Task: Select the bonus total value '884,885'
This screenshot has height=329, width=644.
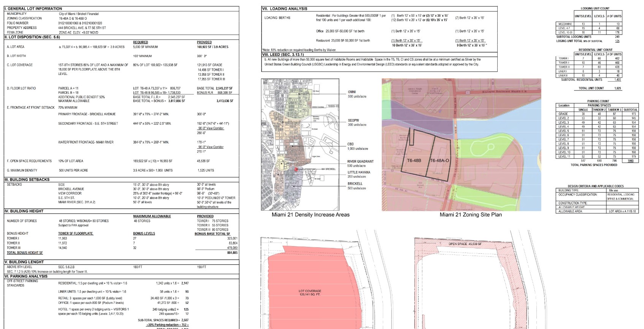Action: coord(232,253)
